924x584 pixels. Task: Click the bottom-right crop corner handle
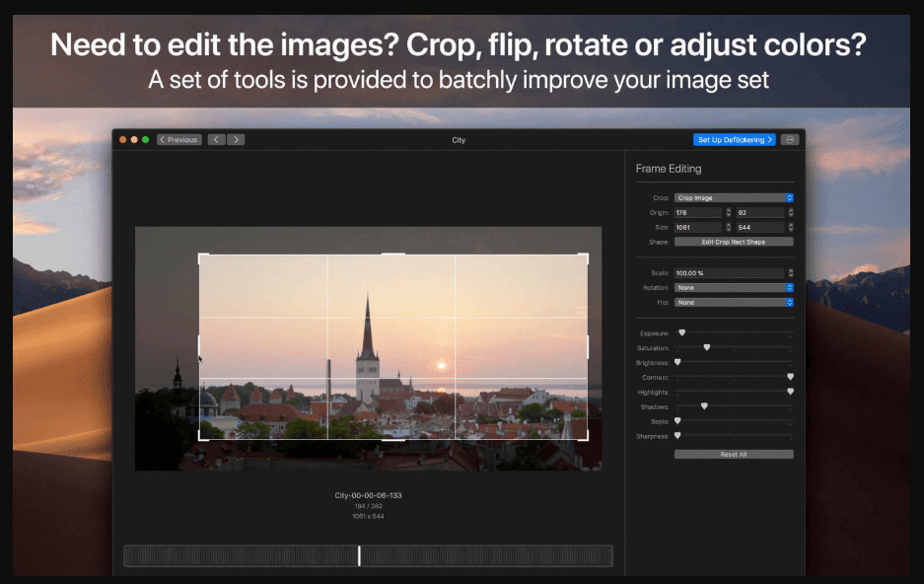[x=584, y=435]
